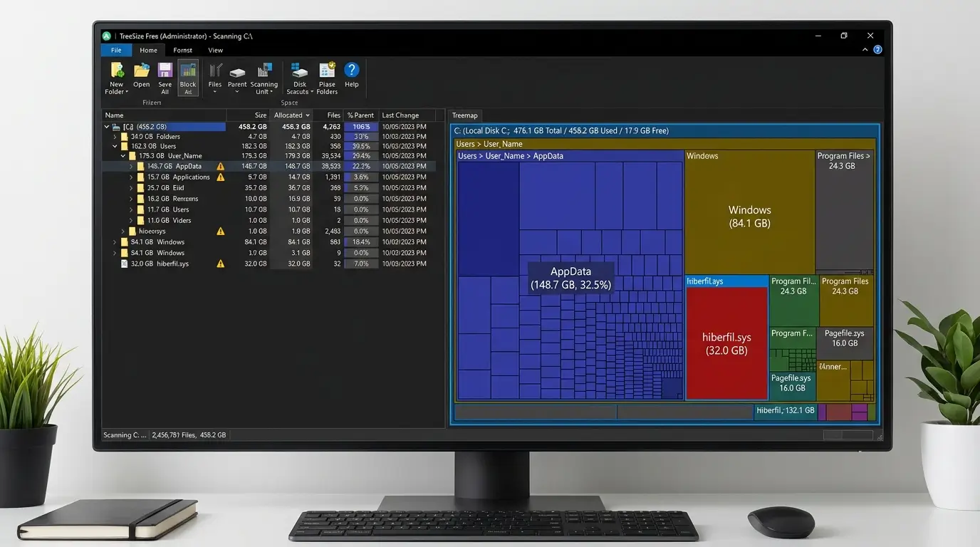Sort by the Name column header
Viewport: 980px width, 547px height.
click(x=165, y=115)
